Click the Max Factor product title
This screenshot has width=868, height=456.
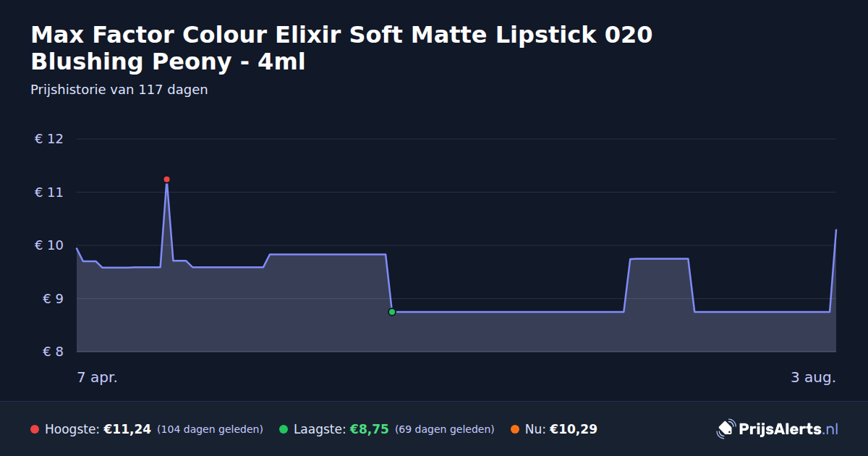[341, 48]
